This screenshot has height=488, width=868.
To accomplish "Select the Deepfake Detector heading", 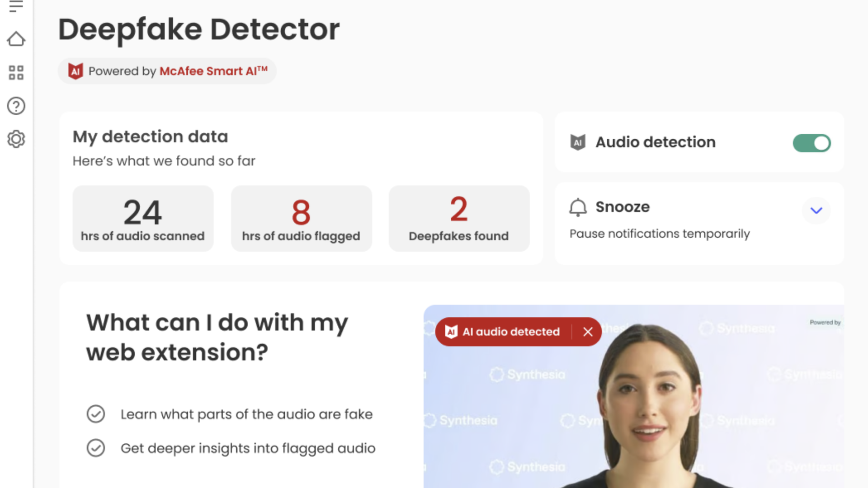I will pos(199,29).
